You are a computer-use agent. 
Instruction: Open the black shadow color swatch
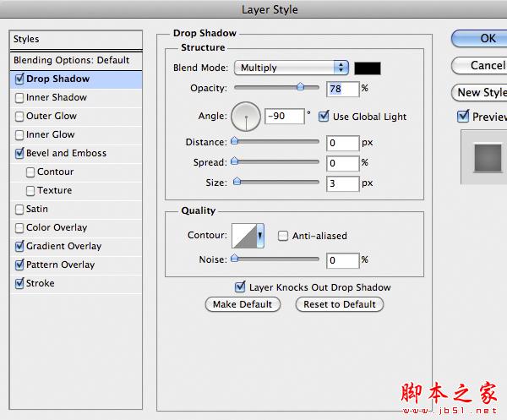click(368, 68)
